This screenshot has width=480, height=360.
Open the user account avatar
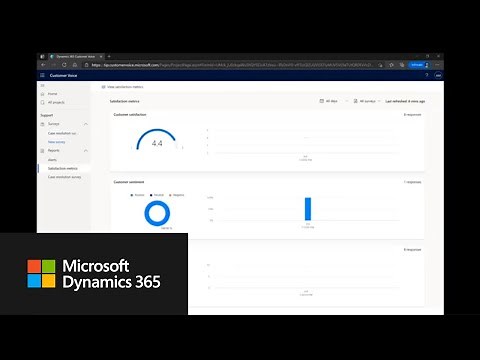pyautogui.click(x=438, y=76)
